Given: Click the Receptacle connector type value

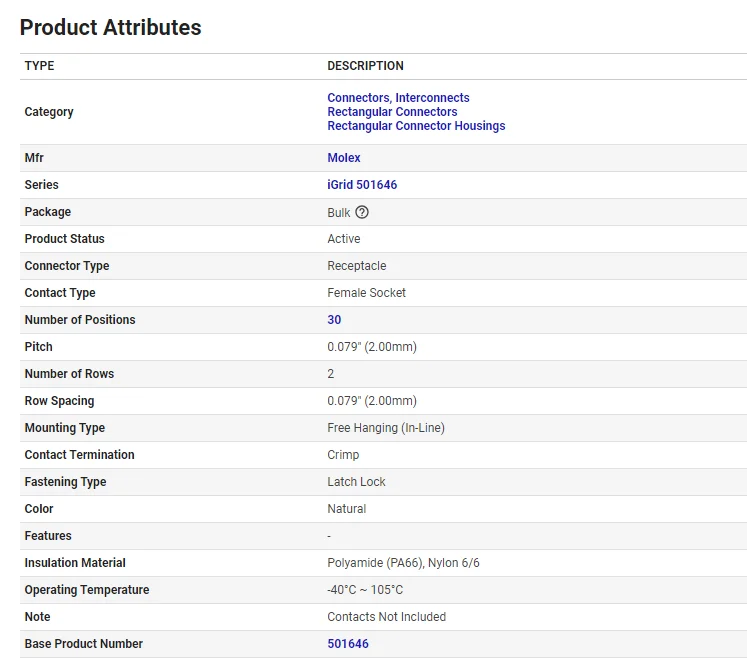Looking at the screenshot, I should click(356, 266).
